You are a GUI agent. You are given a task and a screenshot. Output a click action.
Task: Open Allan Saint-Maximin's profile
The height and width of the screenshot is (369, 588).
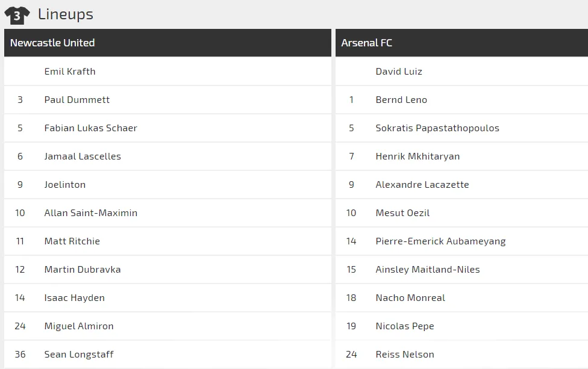coord(90,213)
